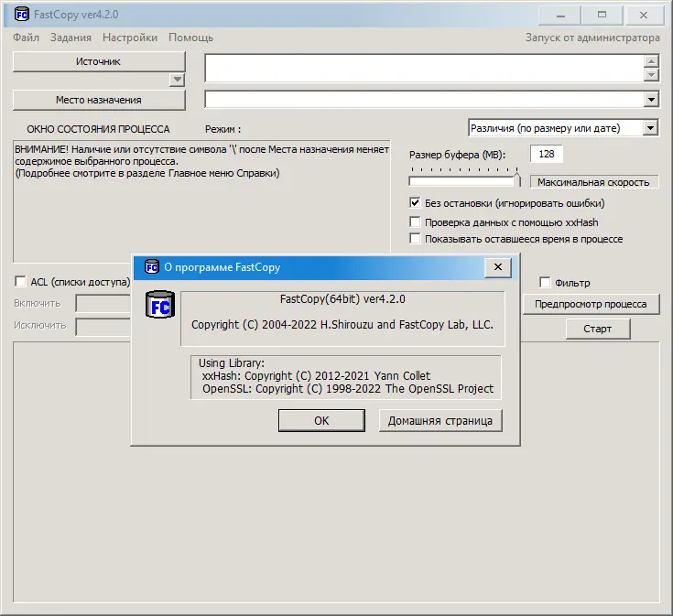Click the Включить filter field
This screenshot has height=616, width=673.
[103, 303]
